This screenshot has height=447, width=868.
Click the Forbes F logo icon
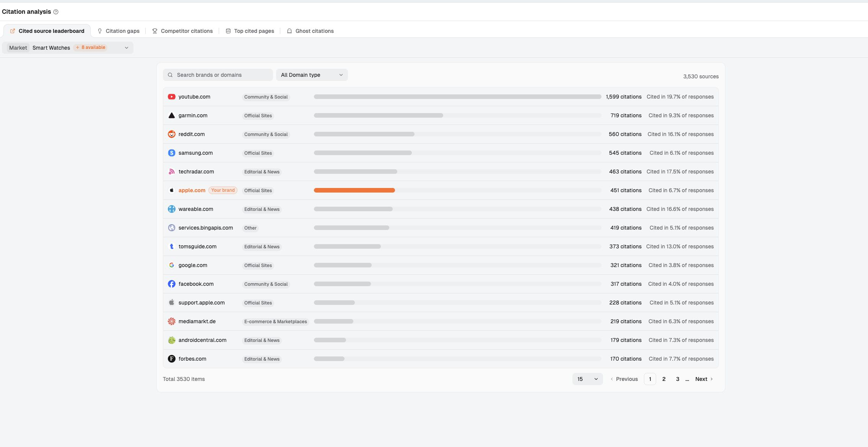pos(172,359)
